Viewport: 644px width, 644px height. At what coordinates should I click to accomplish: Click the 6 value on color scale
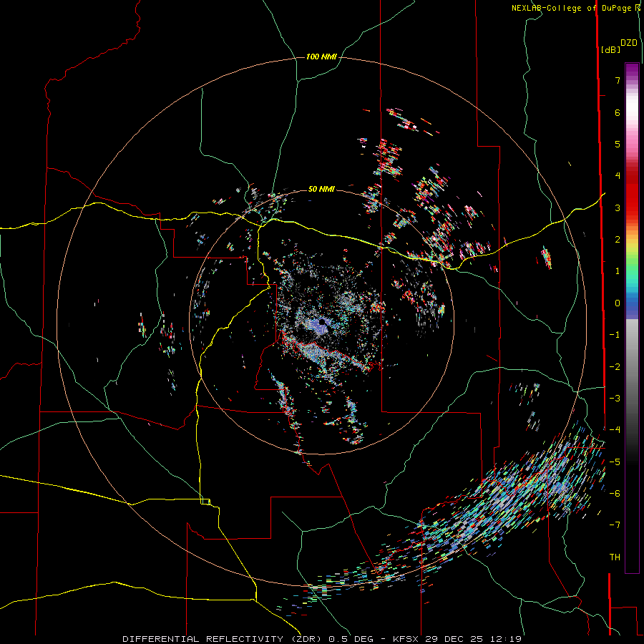(618, 112)
